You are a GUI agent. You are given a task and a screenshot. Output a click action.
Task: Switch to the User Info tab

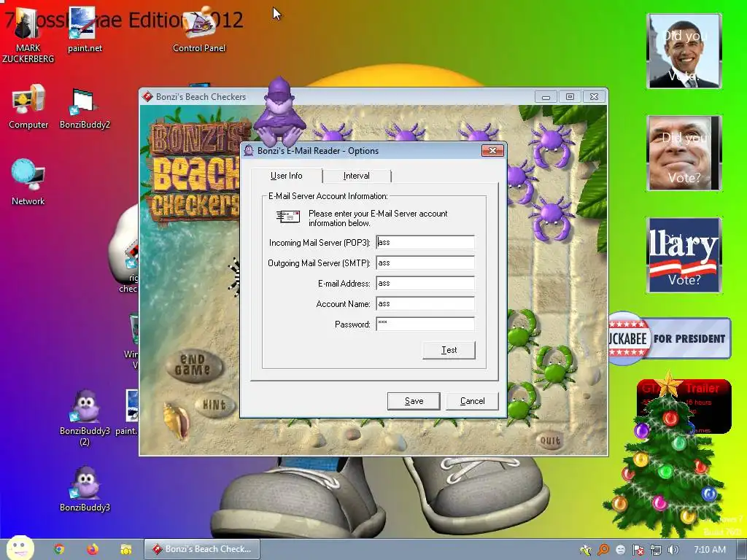(x=286, y=176)
